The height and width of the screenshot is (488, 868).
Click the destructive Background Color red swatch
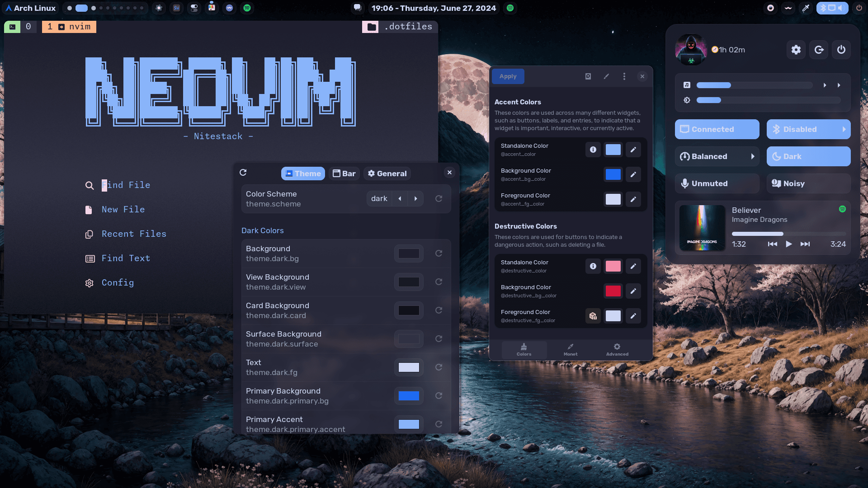[613, 291]
